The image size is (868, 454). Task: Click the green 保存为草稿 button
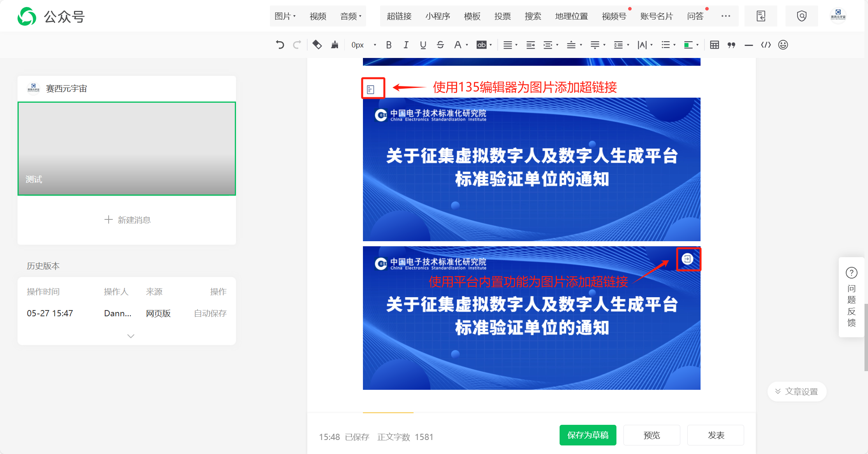(x=588, y=435)
